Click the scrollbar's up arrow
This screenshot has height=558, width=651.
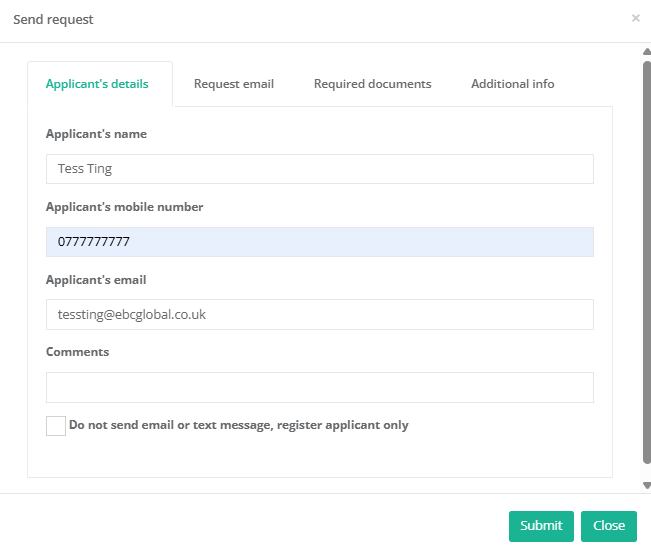click(x=646, y=53)
